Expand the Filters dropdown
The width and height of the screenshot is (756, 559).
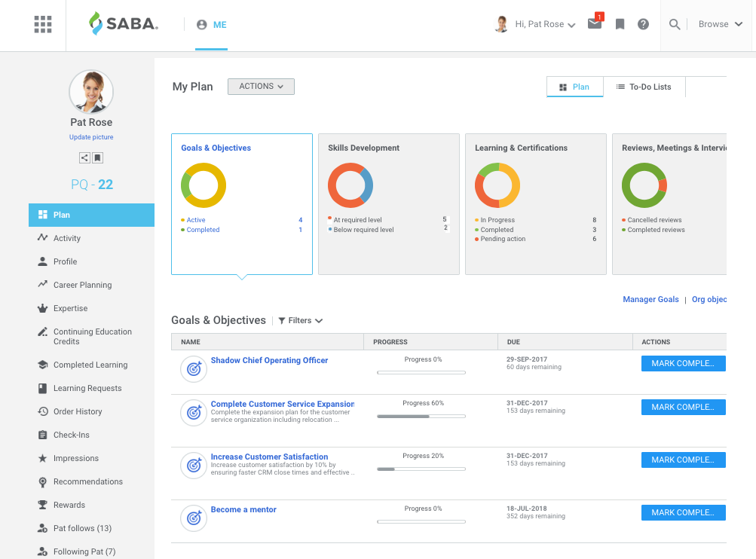point(301,320)
